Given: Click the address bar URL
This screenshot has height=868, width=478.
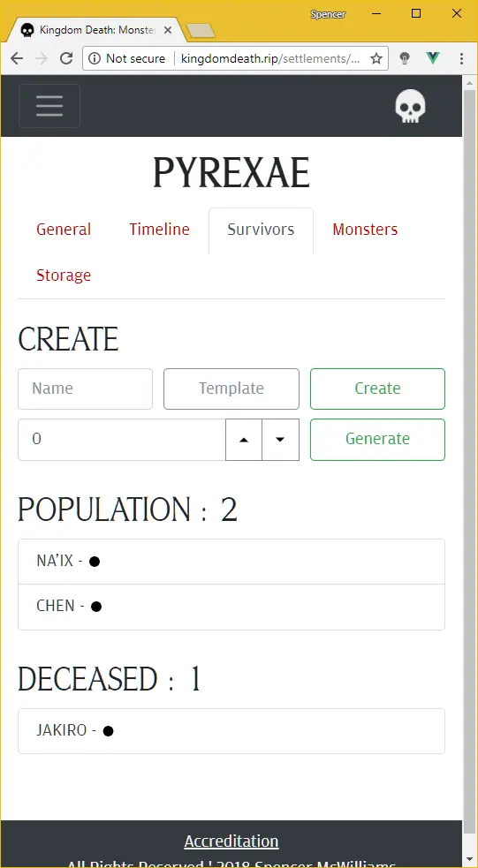Looking at the screenshot, I should [271, 58].
